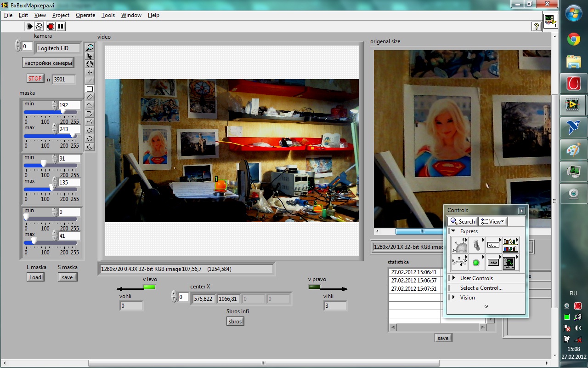Expand the User Controls category
The height and width of the screenshot is (368, 588).
(453, 278)
